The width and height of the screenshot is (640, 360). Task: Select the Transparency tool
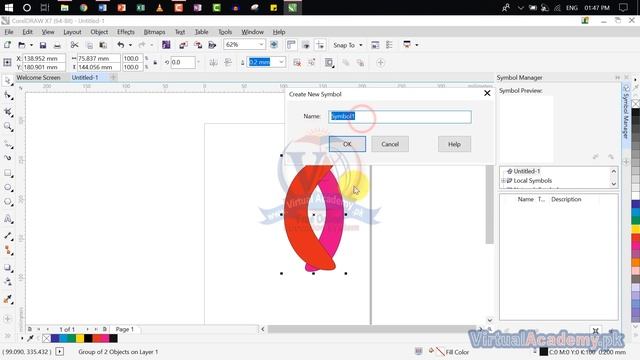point(7,282)
